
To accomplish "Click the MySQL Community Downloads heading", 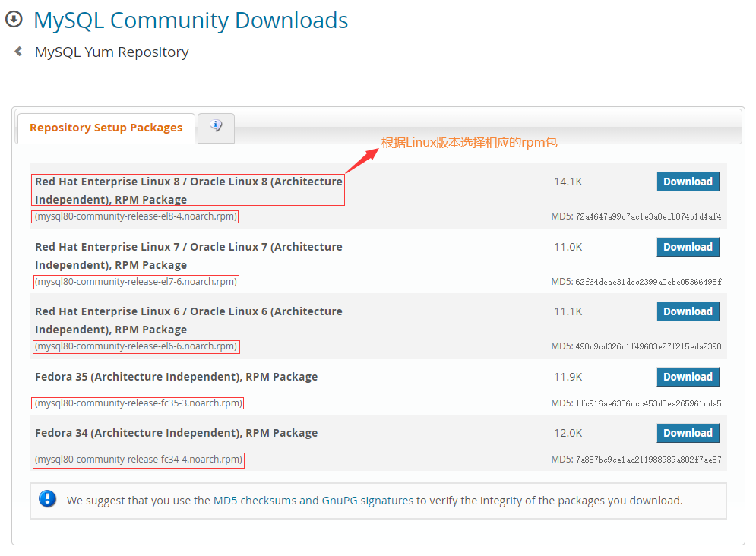I will point(190,20).
